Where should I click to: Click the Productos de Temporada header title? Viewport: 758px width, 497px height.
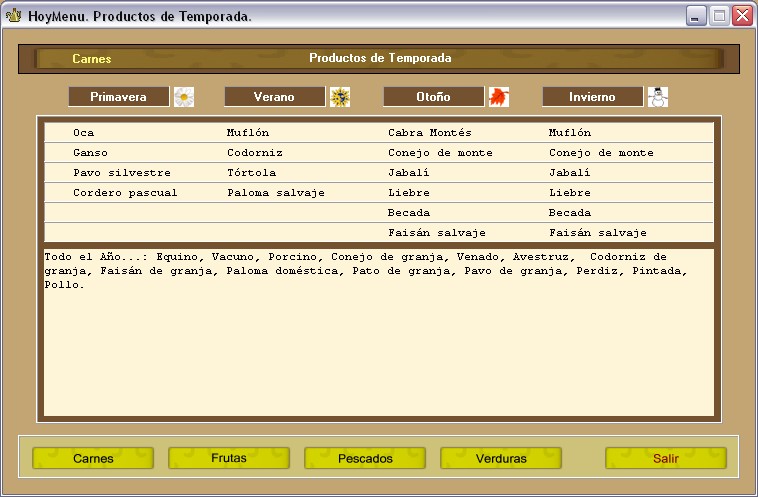pyautogui.click(x=380, y=58)
